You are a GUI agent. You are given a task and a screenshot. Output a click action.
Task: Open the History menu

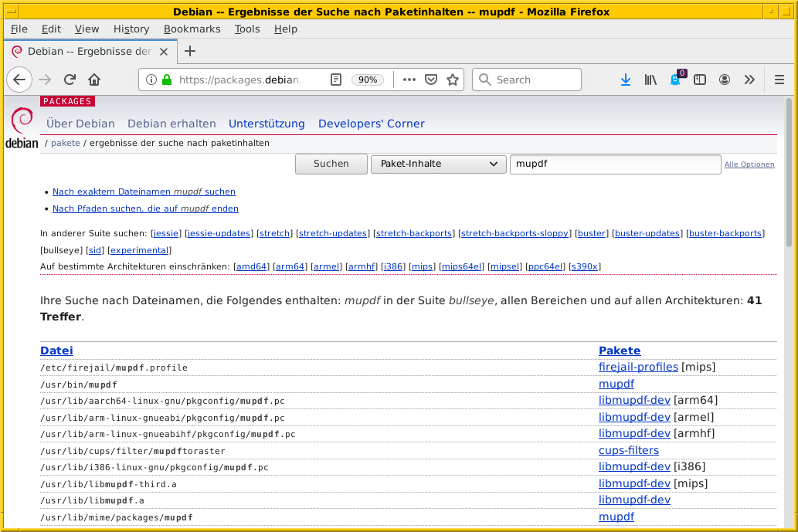(x=131, y=29)
